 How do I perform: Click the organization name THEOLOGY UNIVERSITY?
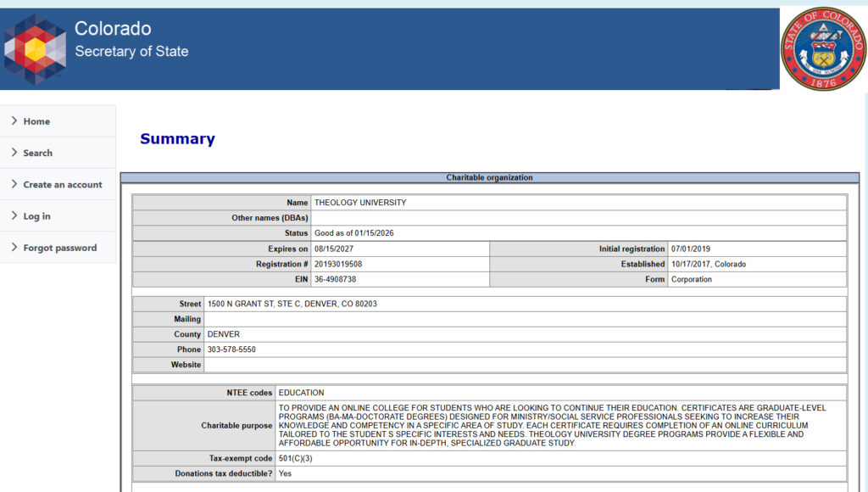[x=360, y=203]
